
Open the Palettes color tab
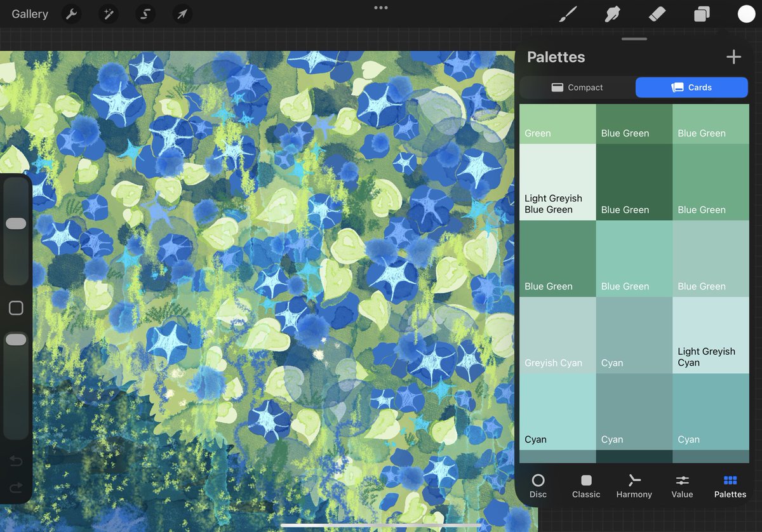(x=730, y=486)
